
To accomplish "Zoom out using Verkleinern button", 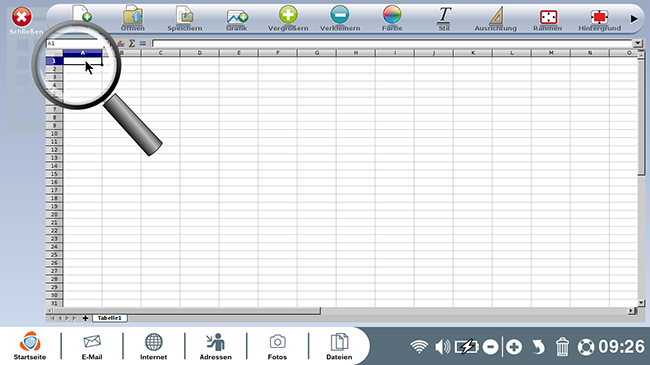I will (340, 19).
